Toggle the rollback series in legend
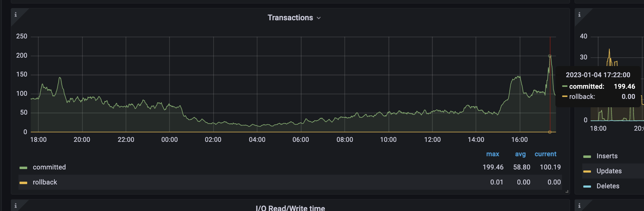Viewport: 644px width, 211px height. (45, 182)
